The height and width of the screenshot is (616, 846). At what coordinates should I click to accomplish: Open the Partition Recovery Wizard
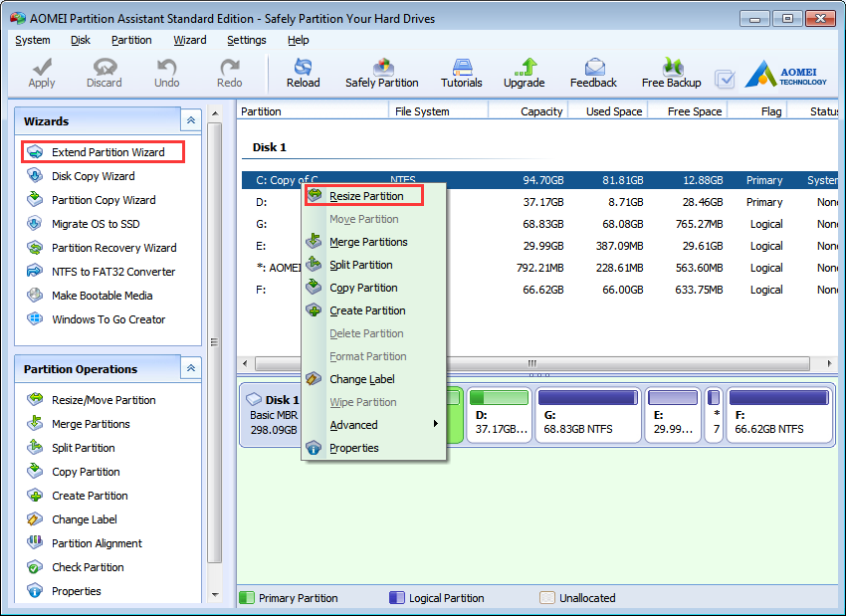102,248
